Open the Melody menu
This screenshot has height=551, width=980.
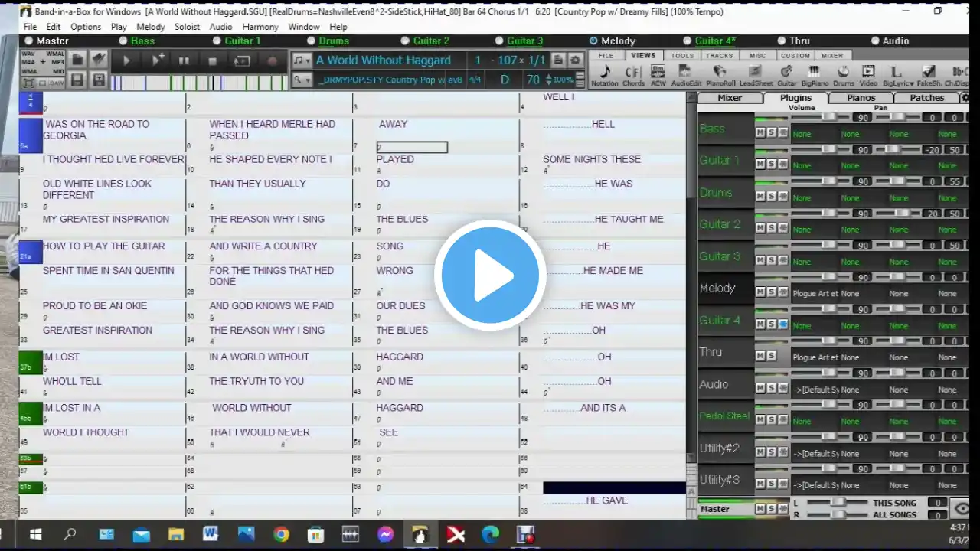click(x=151, y=27)
